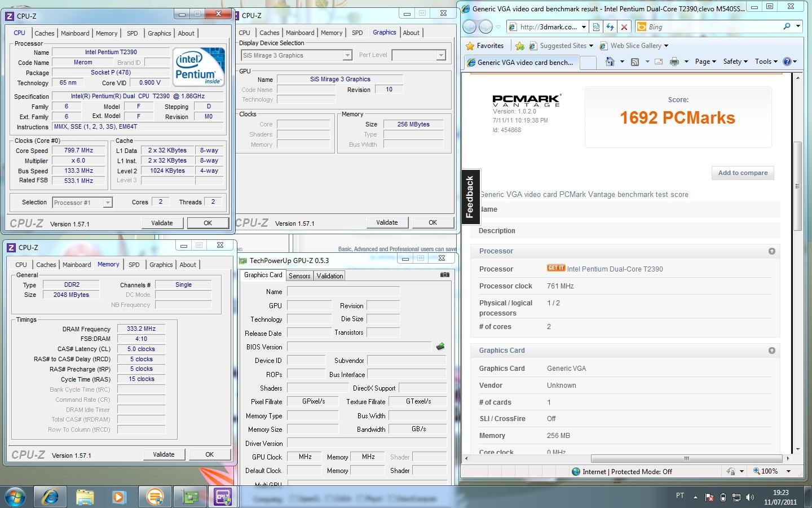812x508 pixels.
Task: Click the RSS feeds icon in IE toolbar
Action: [x=635, y=62]
